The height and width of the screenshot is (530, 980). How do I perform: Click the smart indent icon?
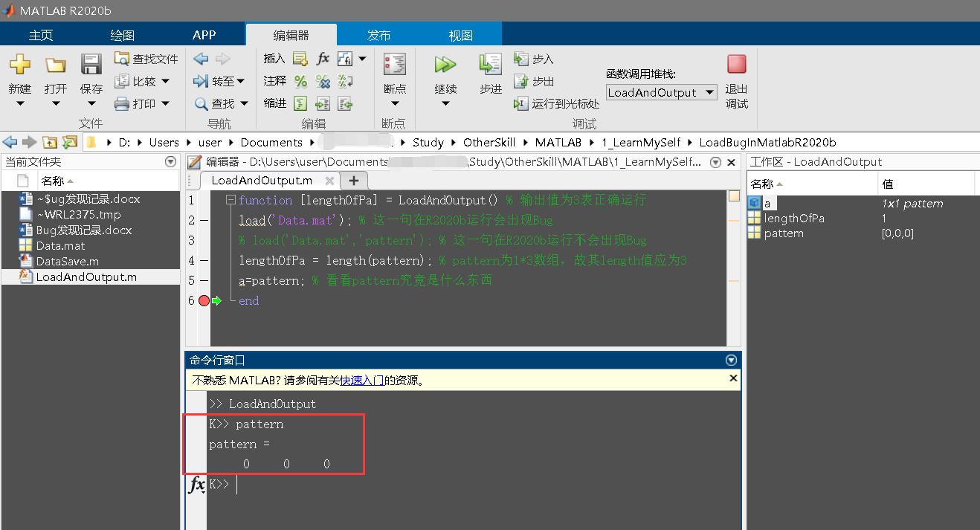pos(300,103)
